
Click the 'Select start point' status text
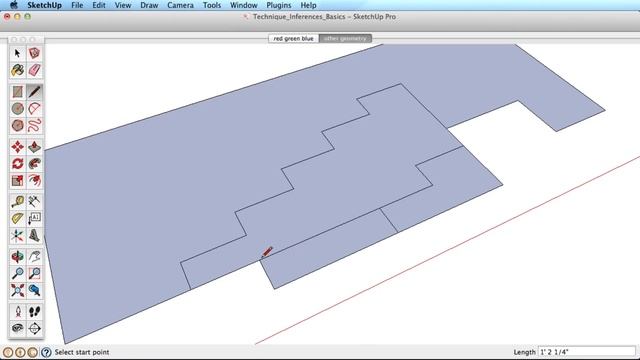[82, 352]
